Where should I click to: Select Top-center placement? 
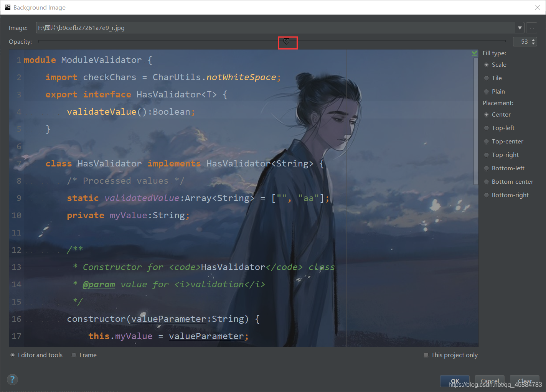pyautogui.click(x=503, y=142)
